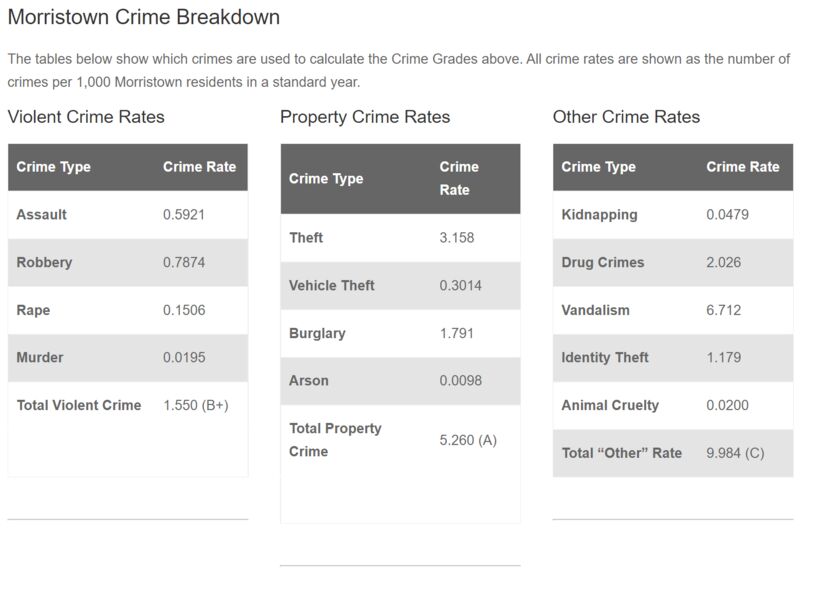Select the Theft row in property table
The height and width of the screenshot is (592, 825).
pos(306,238)
